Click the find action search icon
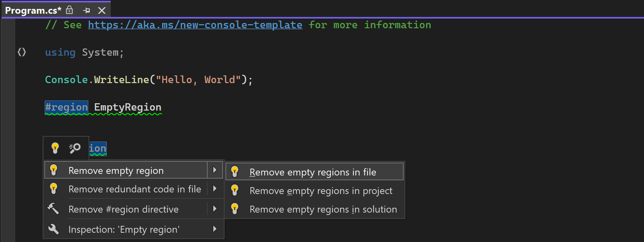The height and width of the screenshot is (242, 644). [75, 148]
